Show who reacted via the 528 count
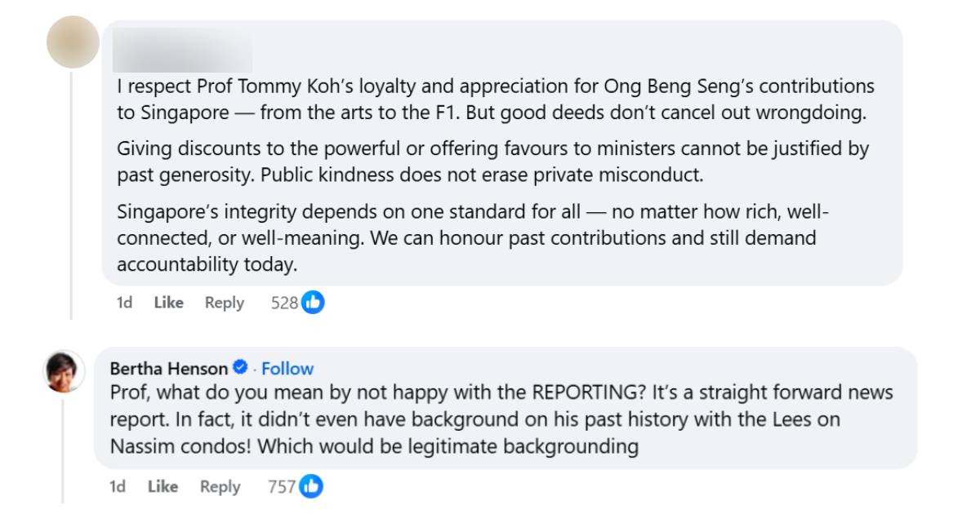Viewport: 980px width, 514px height. (x=284, y=303)
